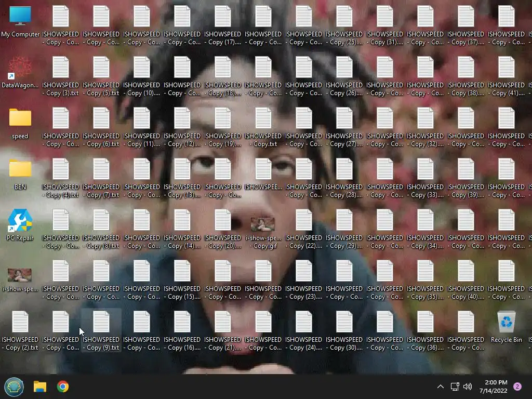This screenshot has width=532, height=399.
Task: Open the speed folder
Action: [20, 124]
